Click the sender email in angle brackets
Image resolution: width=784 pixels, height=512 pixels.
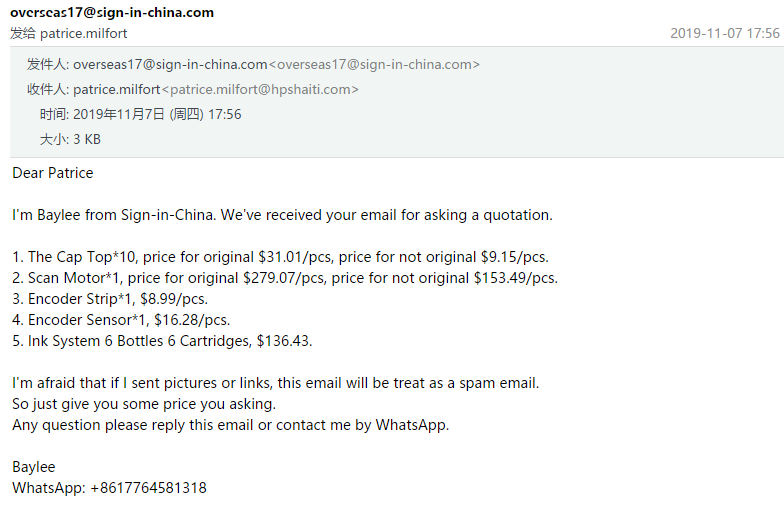coord(374,64)
